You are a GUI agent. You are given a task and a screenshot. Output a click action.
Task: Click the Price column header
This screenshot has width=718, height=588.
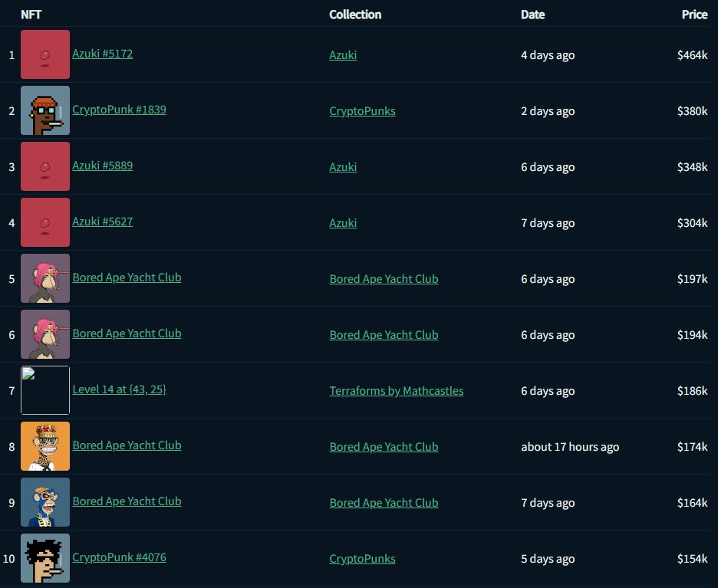point(695,15)
